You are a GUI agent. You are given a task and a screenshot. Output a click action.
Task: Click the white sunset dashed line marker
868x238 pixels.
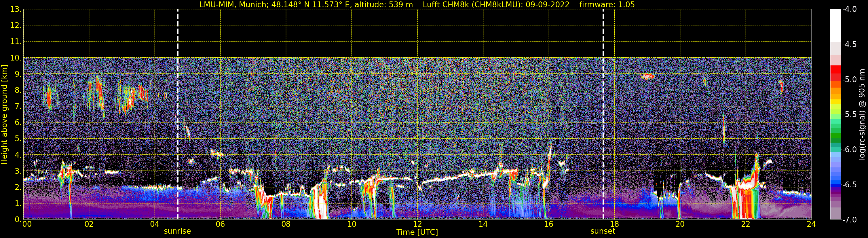coord(603,114)
